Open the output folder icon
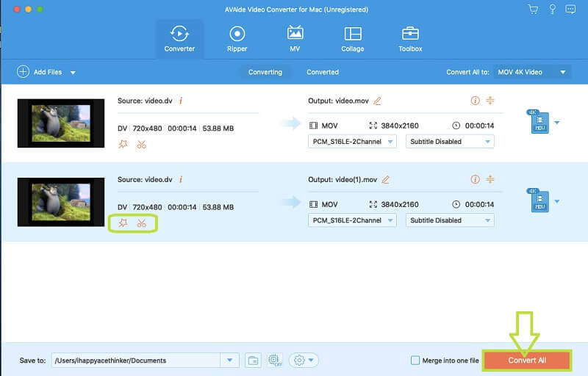 (x=253, y=361)
